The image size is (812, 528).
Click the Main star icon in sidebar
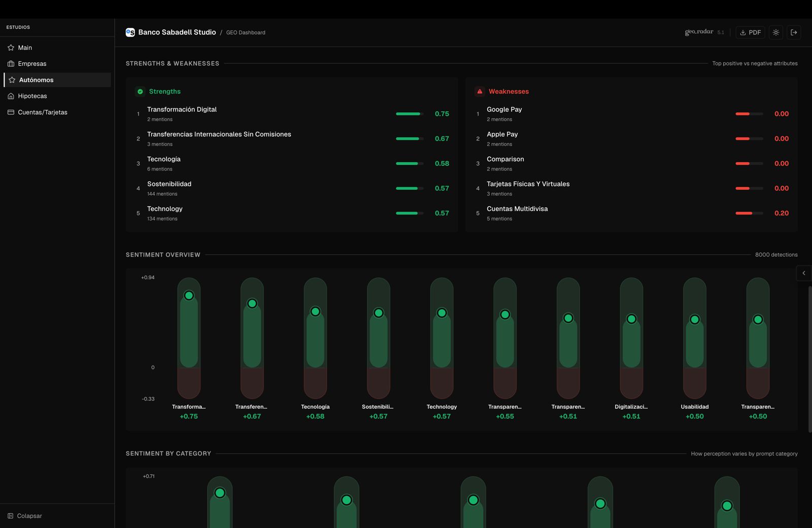click(x=11, y=48)
